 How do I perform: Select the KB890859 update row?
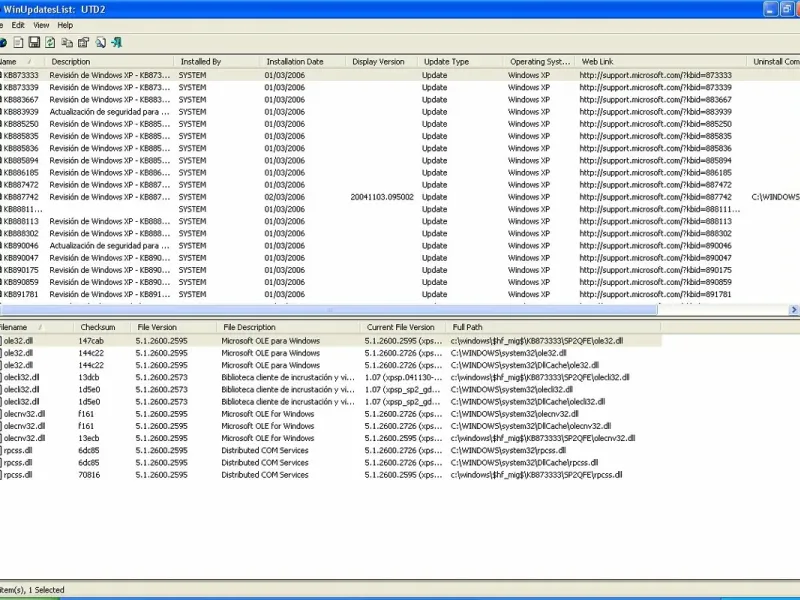coord(400,282)
